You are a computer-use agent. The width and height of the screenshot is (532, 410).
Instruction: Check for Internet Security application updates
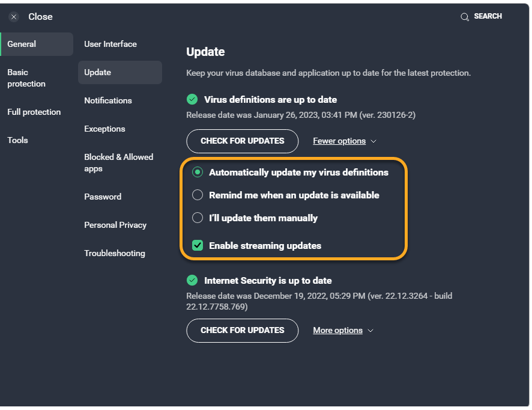click(x=242, y=331)
